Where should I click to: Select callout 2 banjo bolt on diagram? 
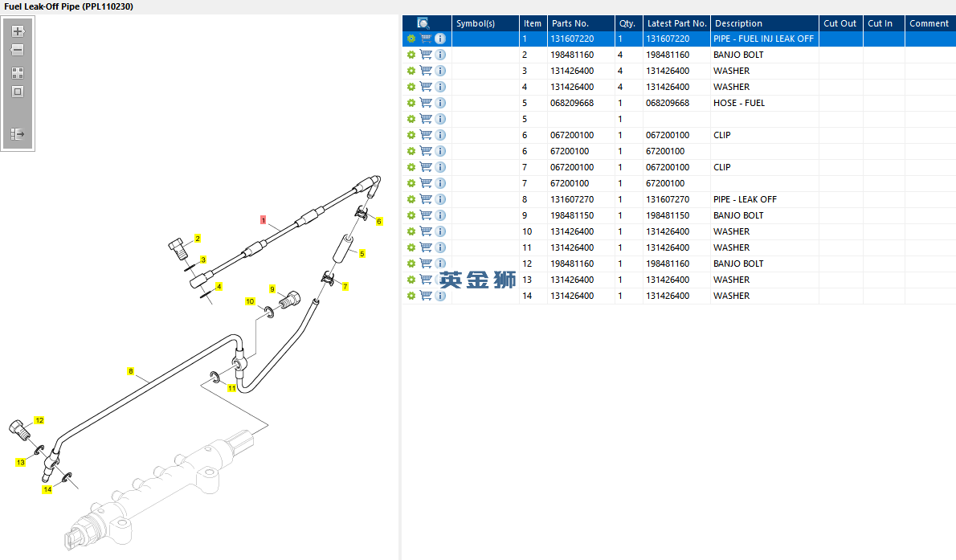[198, 239]
